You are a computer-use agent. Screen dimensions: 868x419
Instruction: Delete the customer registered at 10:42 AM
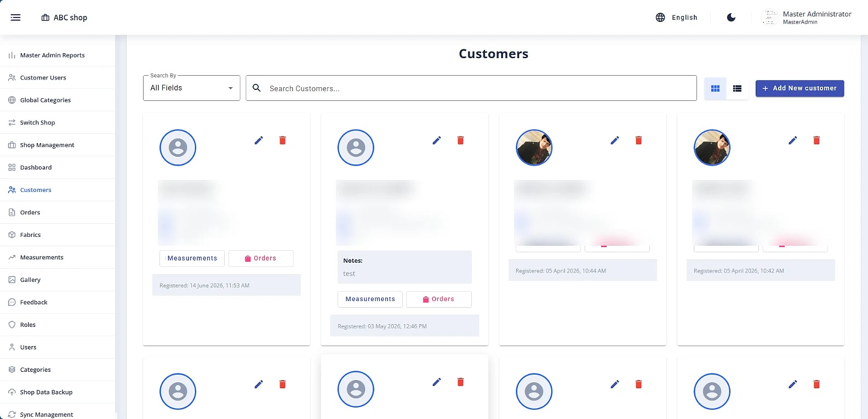[816, 140]
